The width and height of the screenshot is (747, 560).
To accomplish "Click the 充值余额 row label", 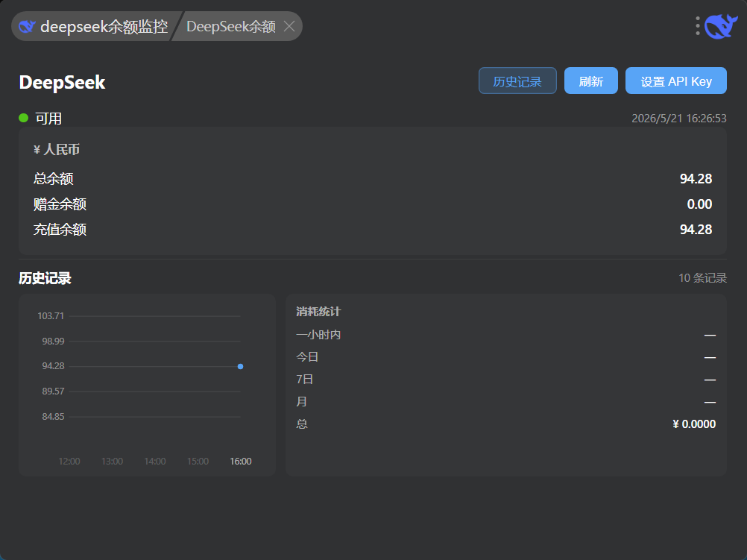I will [x=60, y=230].
